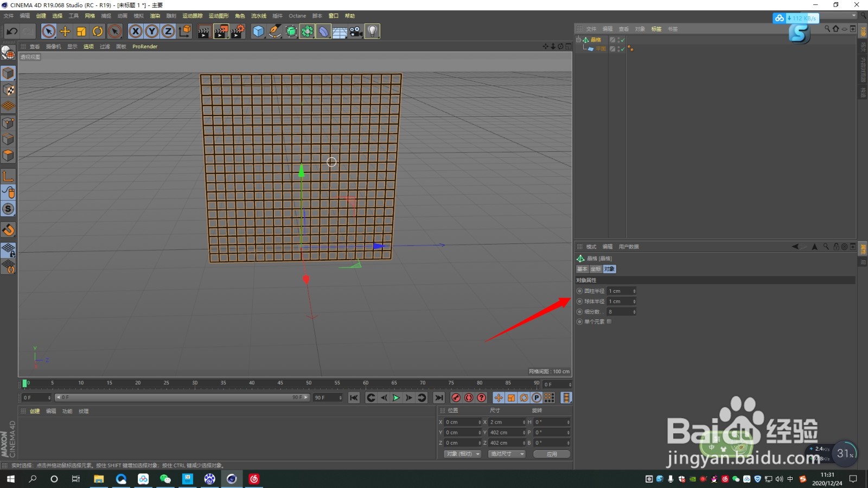Render to Picture Viewer
Viewport: 868px width, 488px height.
point(221,31)
